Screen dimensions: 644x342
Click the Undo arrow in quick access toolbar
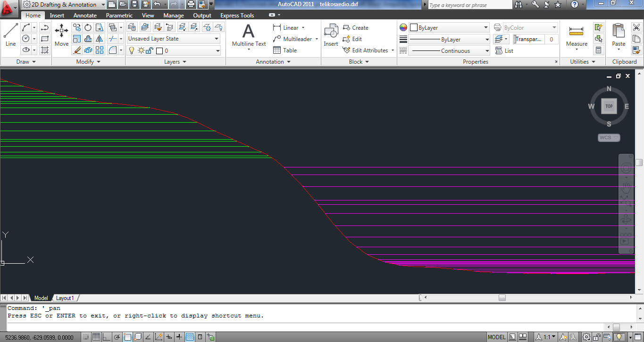[x=157, y=4]
